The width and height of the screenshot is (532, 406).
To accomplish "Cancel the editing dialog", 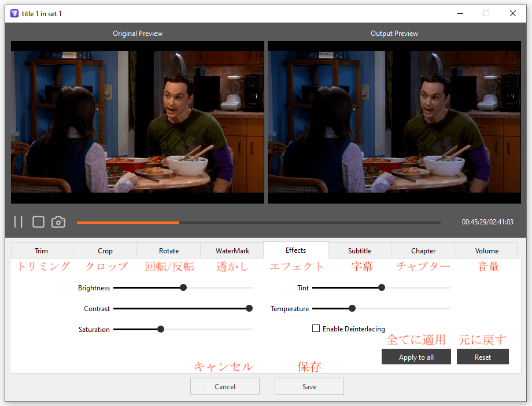I will [x=224, y=386].
